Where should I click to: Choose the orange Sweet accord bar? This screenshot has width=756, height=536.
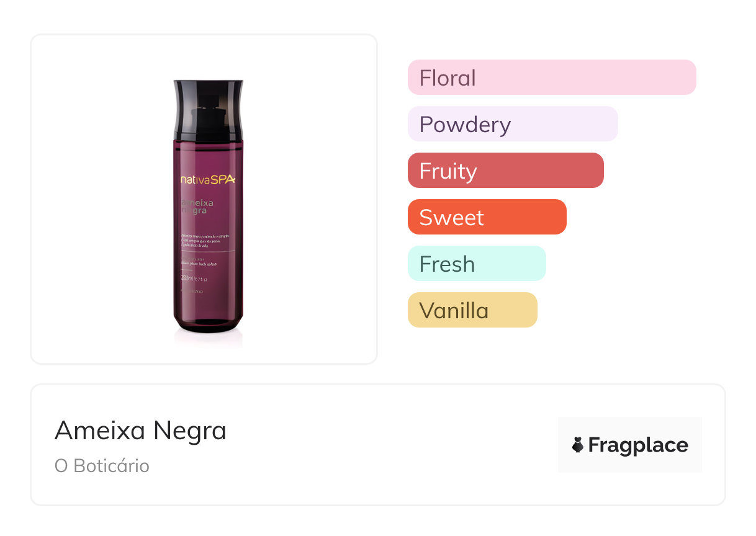[x=487, y=217]
